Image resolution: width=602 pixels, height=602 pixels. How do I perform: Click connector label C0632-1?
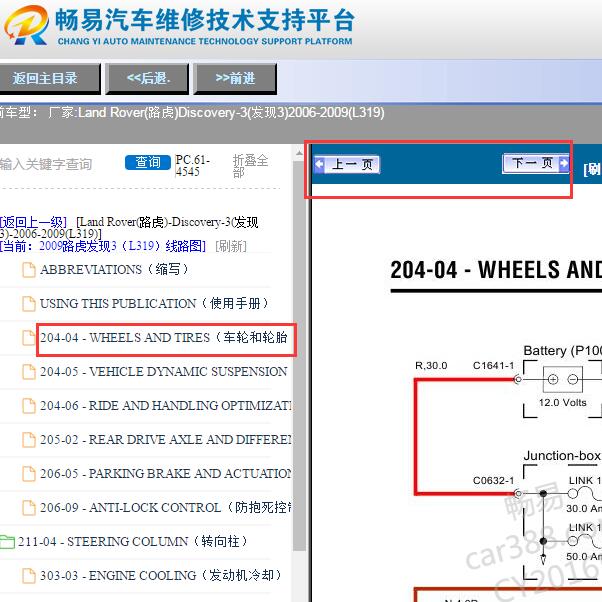click(493, 481)
